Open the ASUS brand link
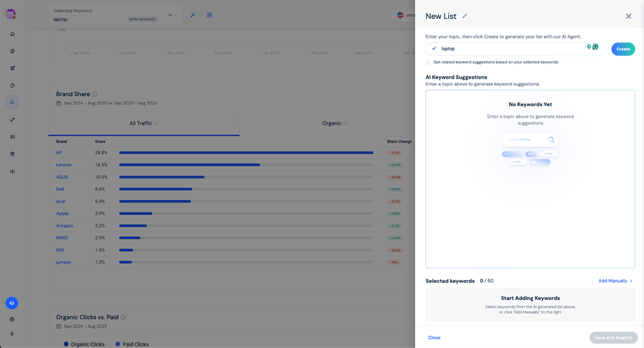This screenshot has height=348, width=644. [x=62, y=177]
